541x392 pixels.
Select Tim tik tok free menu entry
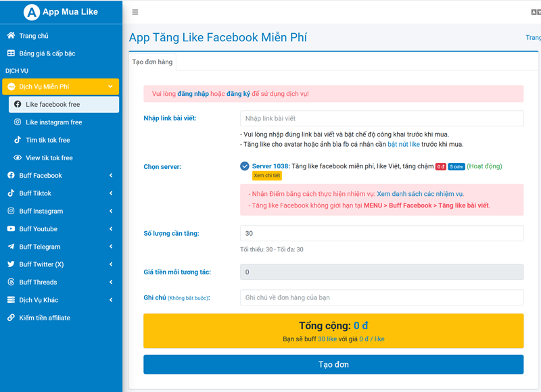[x=64, y=140]
